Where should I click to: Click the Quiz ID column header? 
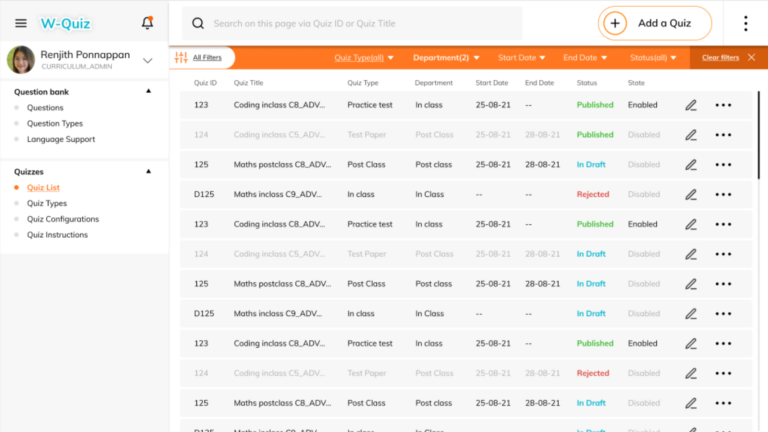[x=205, y=83]
